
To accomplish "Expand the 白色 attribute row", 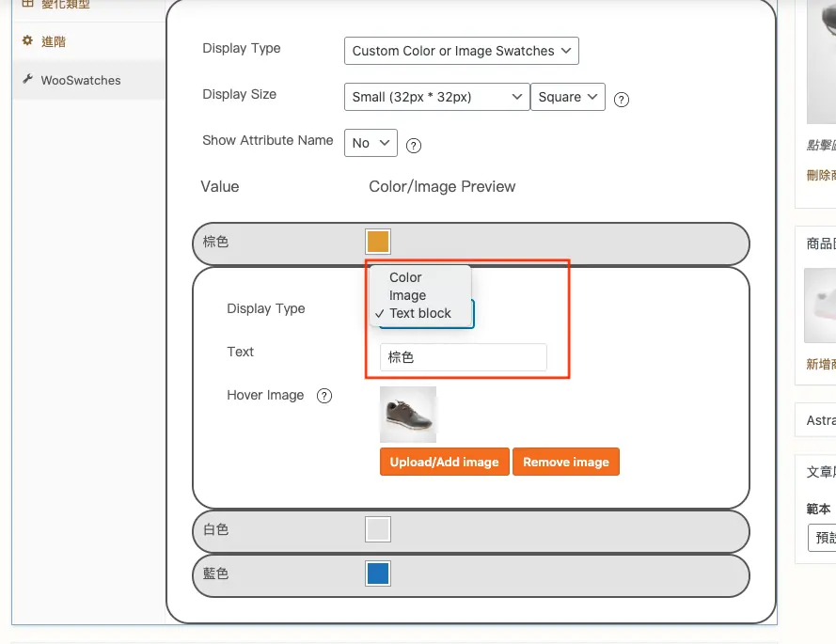I will point(471,531).
